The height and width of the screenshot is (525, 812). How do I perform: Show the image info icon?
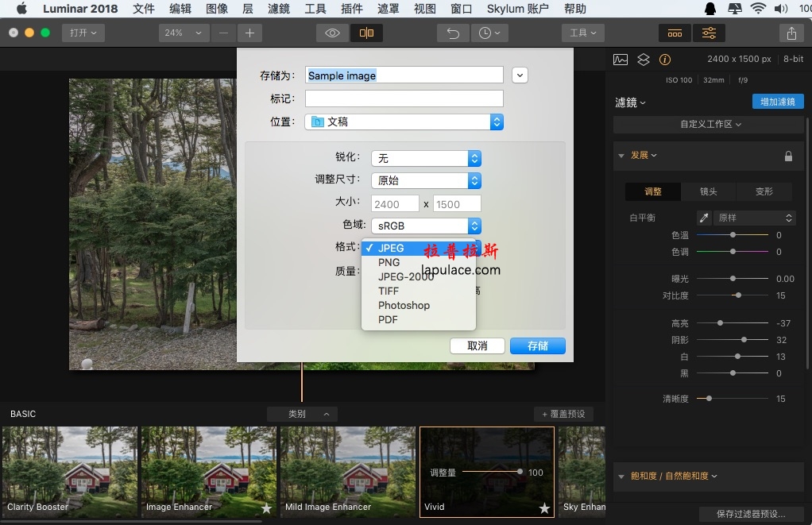665,60
